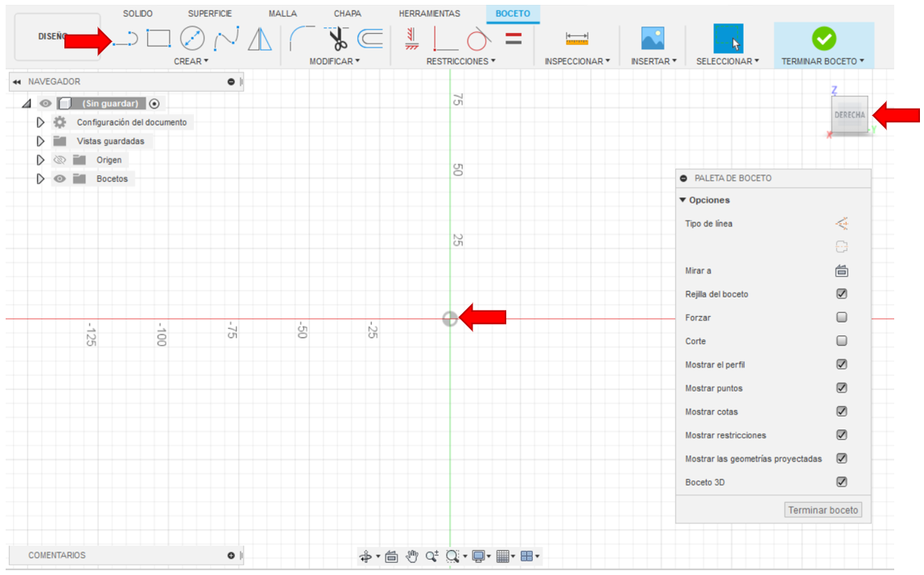Image resolution: width=924 pixels, height=575 pixels.
Task: Open the Viewports layout icon
Action: [x=527, y=557]
